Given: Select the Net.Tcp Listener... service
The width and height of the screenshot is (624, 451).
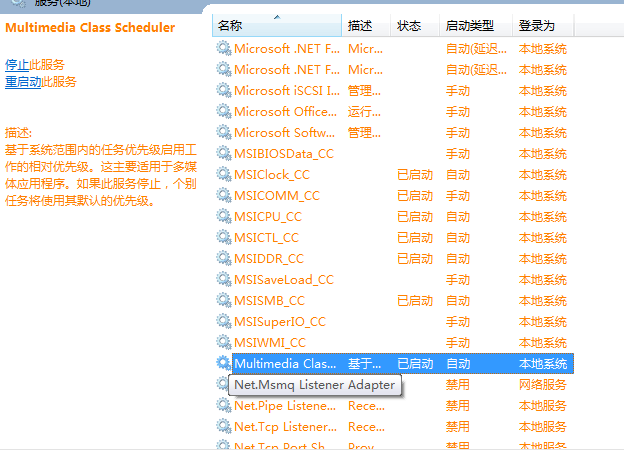Looking at the screenshot, I should 285,427.
